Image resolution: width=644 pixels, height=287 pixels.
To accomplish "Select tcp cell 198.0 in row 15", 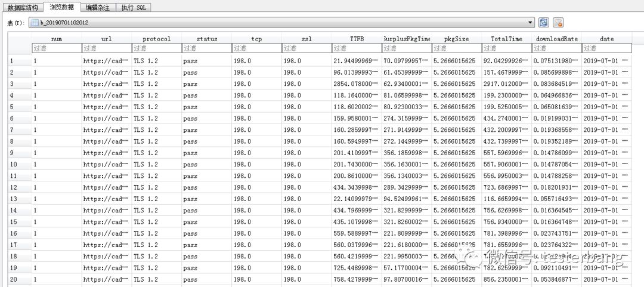I will pos(256,222).
